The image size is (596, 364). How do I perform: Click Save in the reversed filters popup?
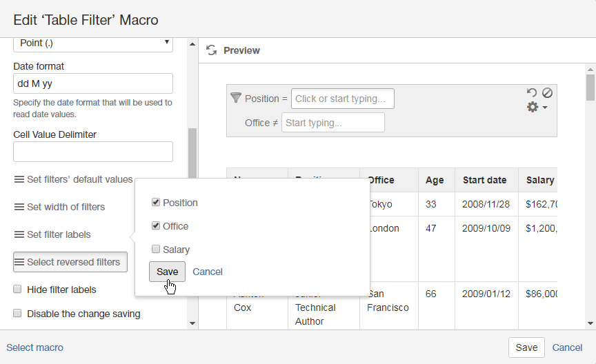[167, 272]
